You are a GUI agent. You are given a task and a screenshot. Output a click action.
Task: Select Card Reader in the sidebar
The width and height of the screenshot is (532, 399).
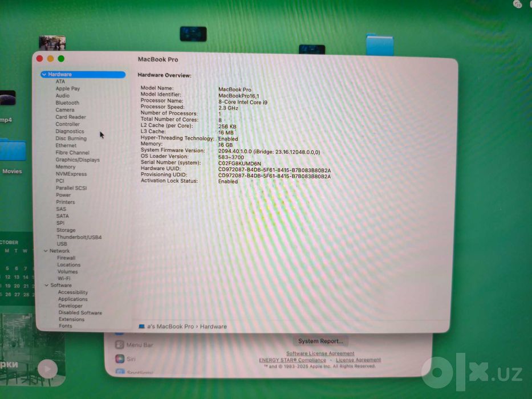(x=71, y=117)
